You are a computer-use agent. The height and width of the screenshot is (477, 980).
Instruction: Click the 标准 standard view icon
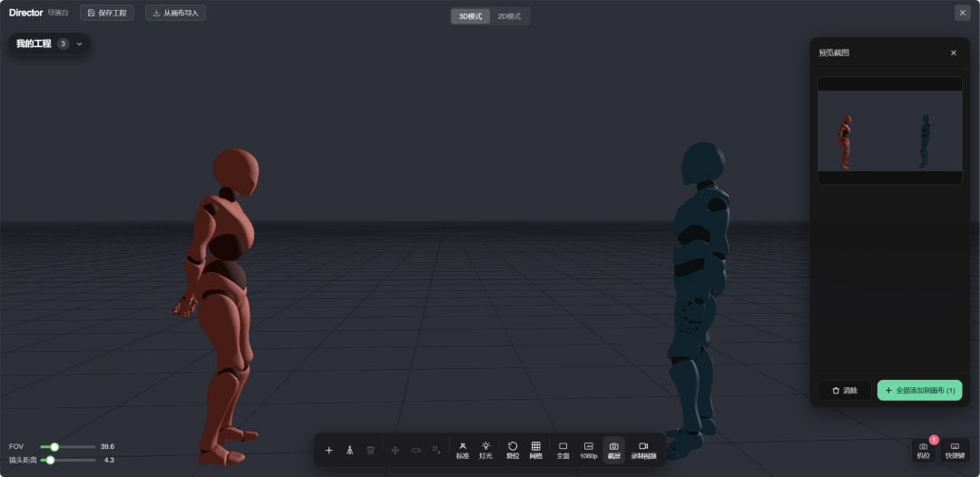click(463, 450)
